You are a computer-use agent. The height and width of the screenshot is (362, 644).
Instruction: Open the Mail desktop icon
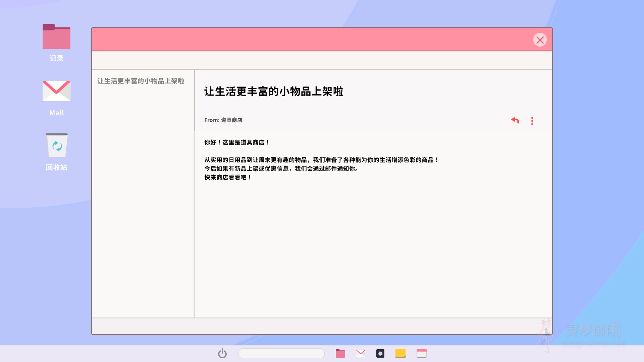pos(56,91)
